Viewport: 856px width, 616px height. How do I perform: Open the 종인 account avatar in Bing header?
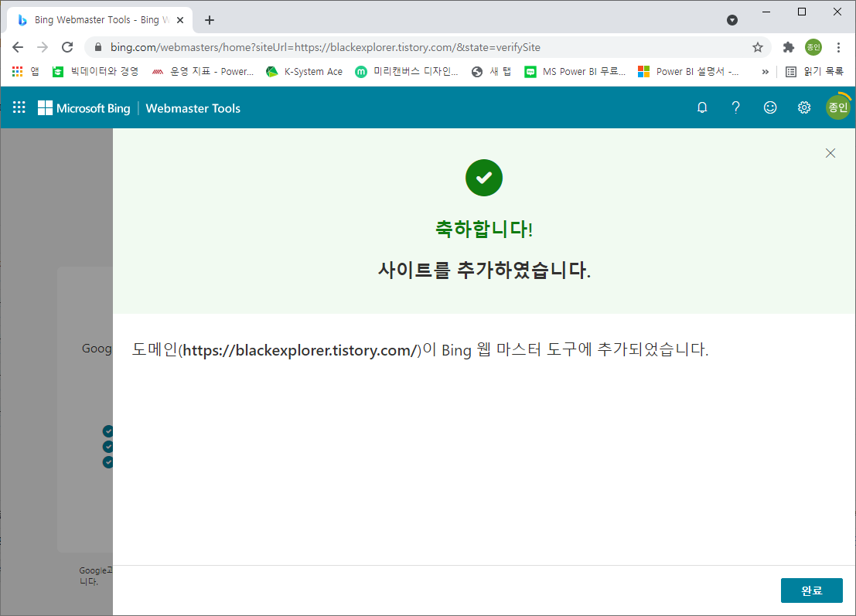point(838,107)
